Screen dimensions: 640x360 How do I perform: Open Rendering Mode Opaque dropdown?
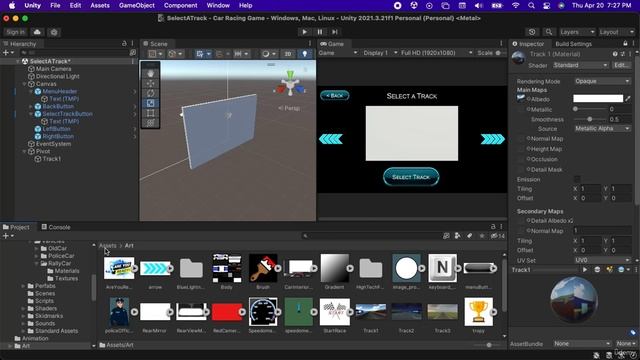pos(602,81)
